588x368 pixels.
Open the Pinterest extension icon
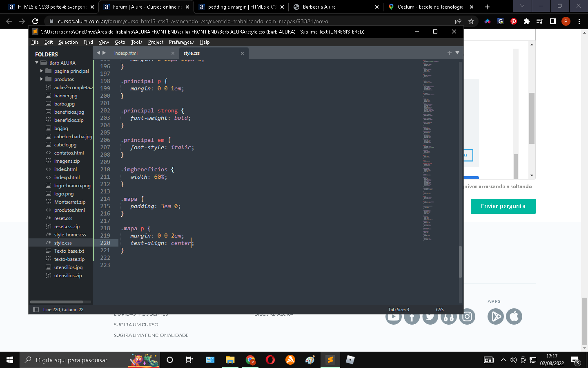pyautogui.click(x=514, y=21)
